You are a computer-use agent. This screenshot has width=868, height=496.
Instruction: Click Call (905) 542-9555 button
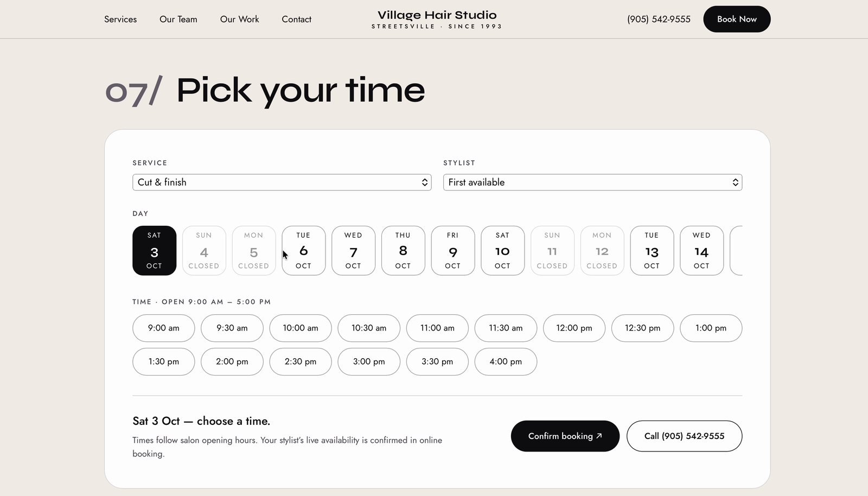pos(685,436)
